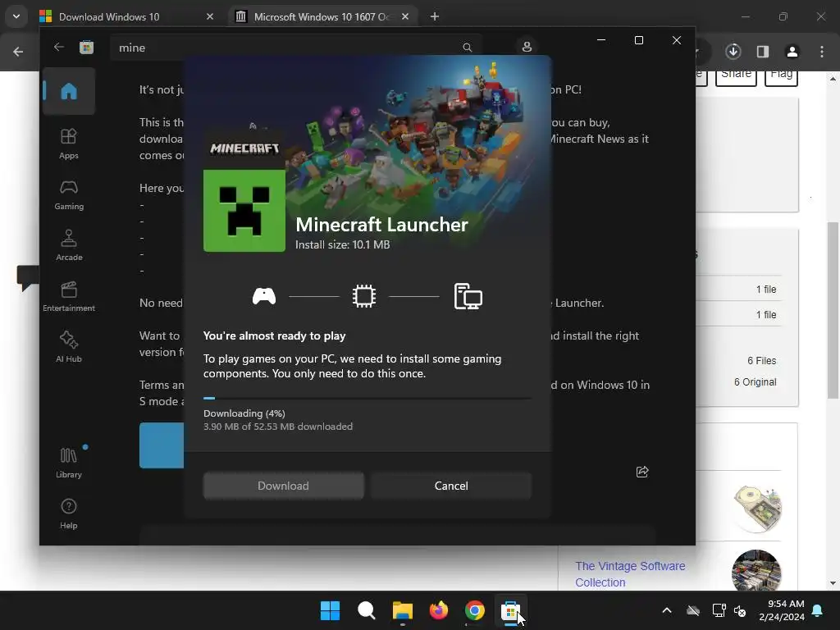Click Chrome back navigation arrow
Screen dimensions: 840x630
(18, 52)
